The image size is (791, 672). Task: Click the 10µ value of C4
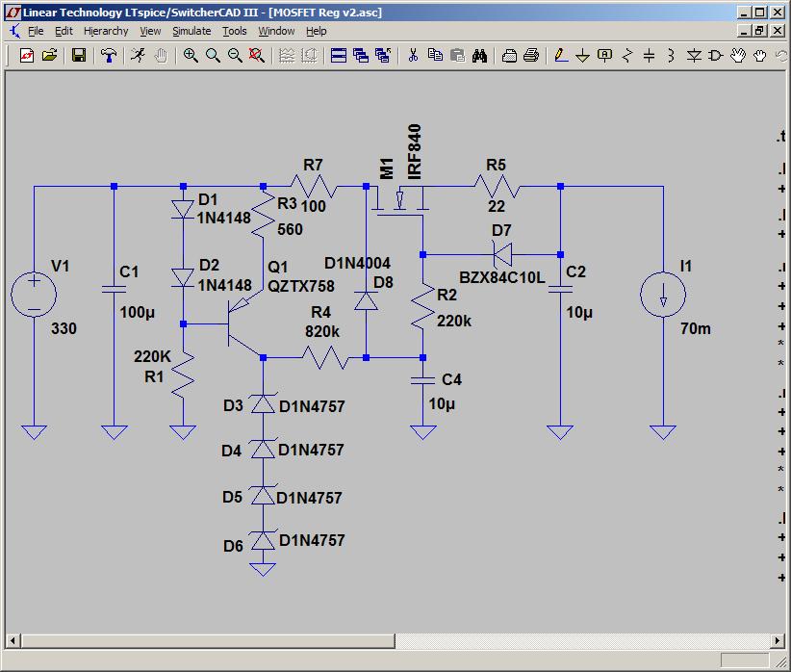coord(442,404)
